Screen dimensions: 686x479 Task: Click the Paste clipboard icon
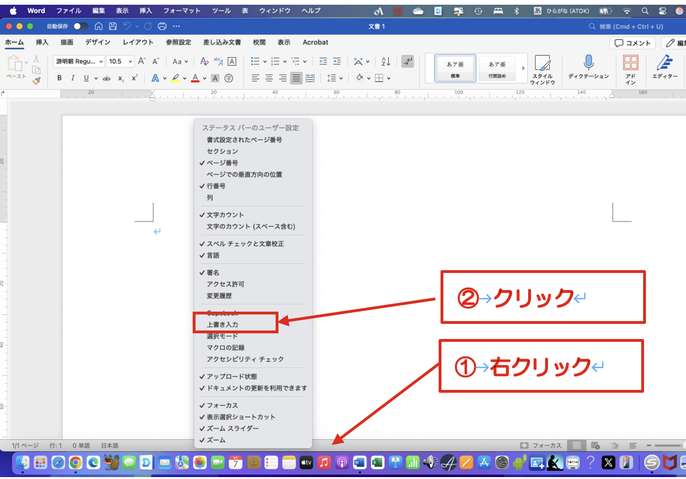pos(17,66)
